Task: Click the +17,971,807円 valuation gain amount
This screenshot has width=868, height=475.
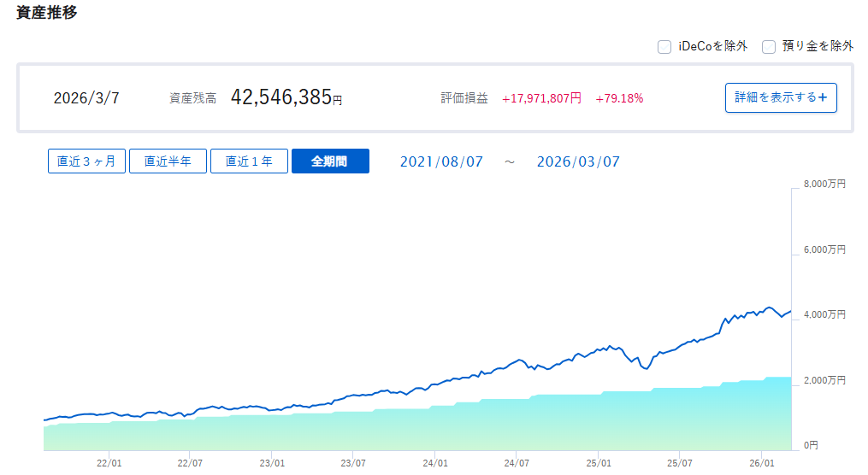Action: click(x=541, y=98)
